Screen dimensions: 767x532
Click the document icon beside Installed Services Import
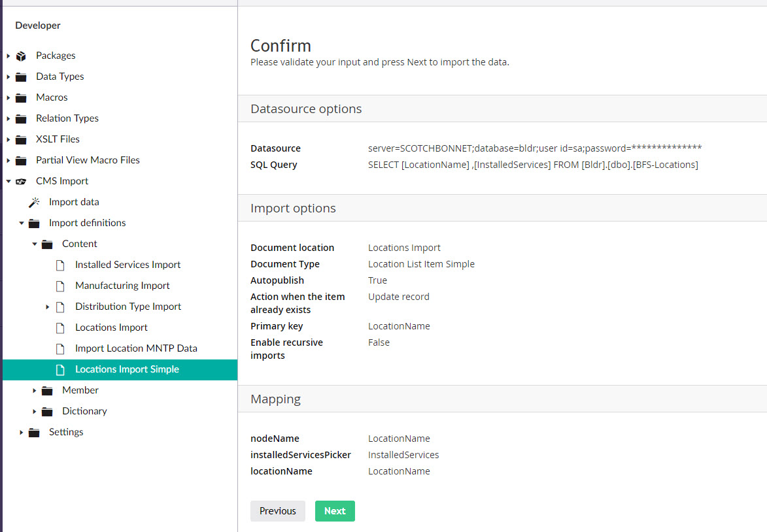click(x=61, y=265)
